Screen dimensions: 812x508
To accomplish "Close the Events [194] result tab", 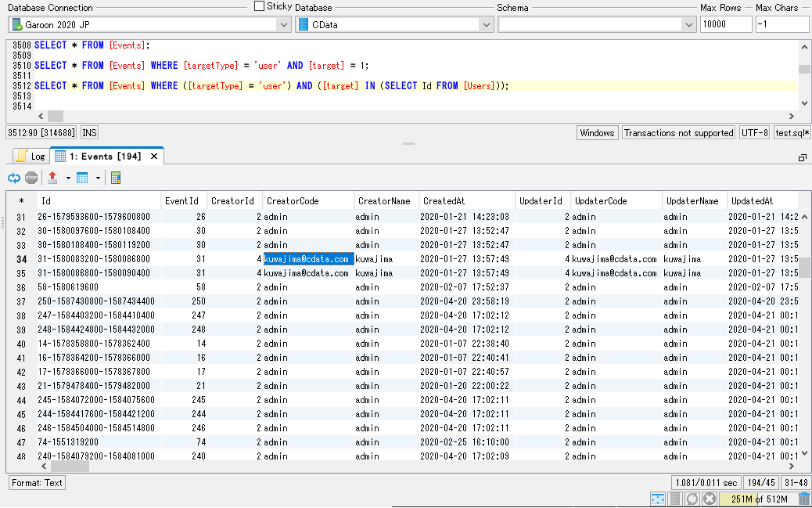I will tap(154, 157).
